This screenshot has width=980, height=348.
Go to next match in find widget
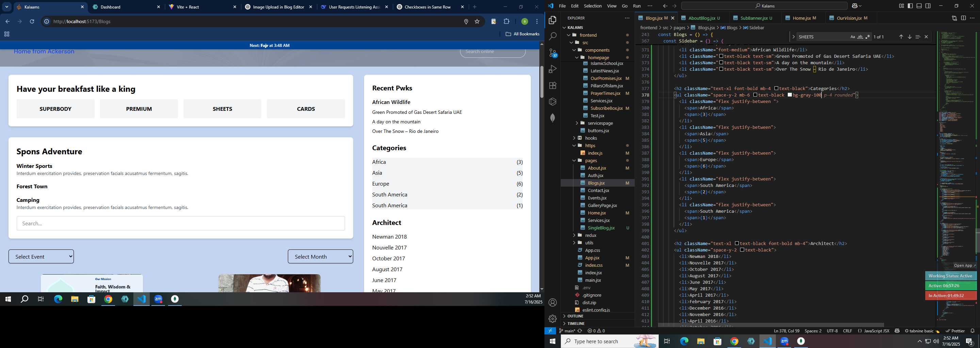[909, 37]
